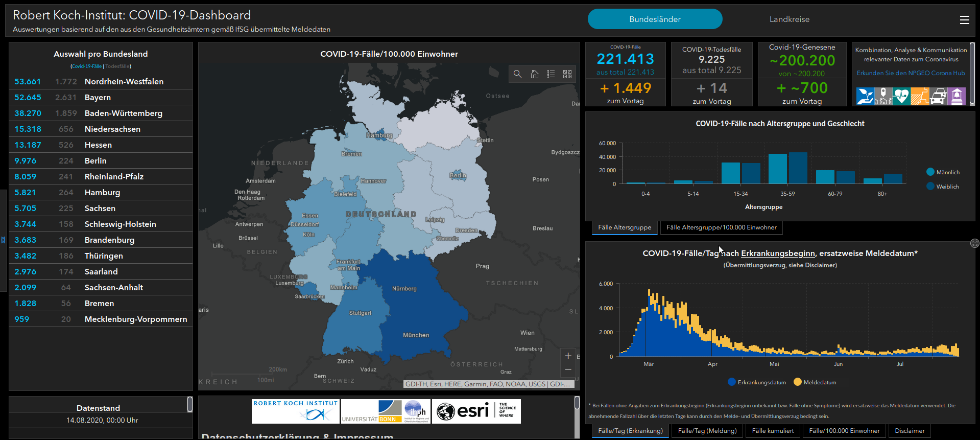Image resolution: width=980 pixels, height=440 pixels.
Task: Zoom in on the map
Action: coord(568,356)
